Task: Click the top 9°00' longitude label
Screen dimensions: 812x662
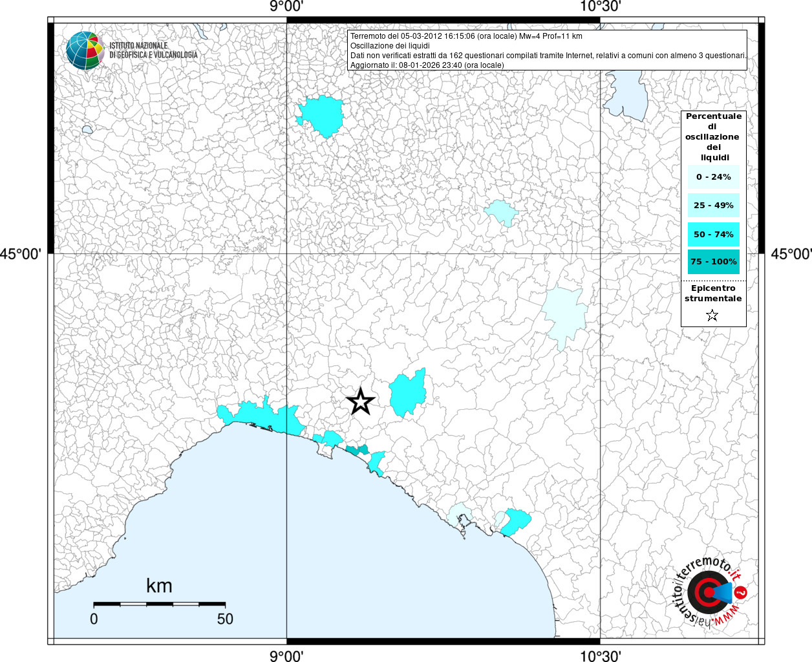Action: 286,7
